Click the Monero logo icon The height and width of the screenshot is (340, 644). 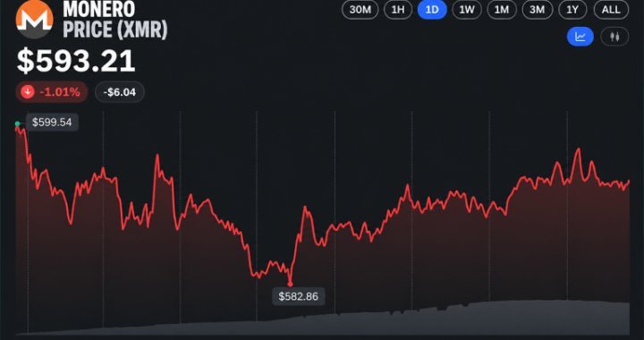pyautogui.click(x=35, y=20)
